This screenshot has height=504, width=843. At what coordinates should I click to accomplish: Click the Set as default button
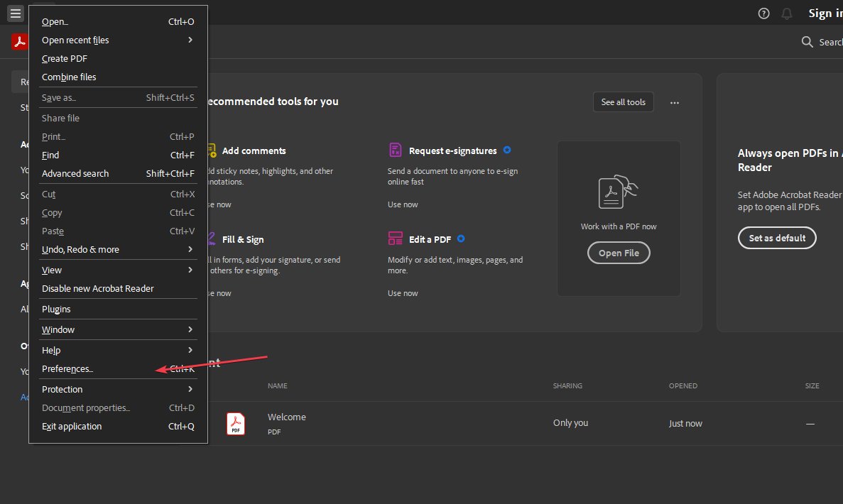pos(777,238)
